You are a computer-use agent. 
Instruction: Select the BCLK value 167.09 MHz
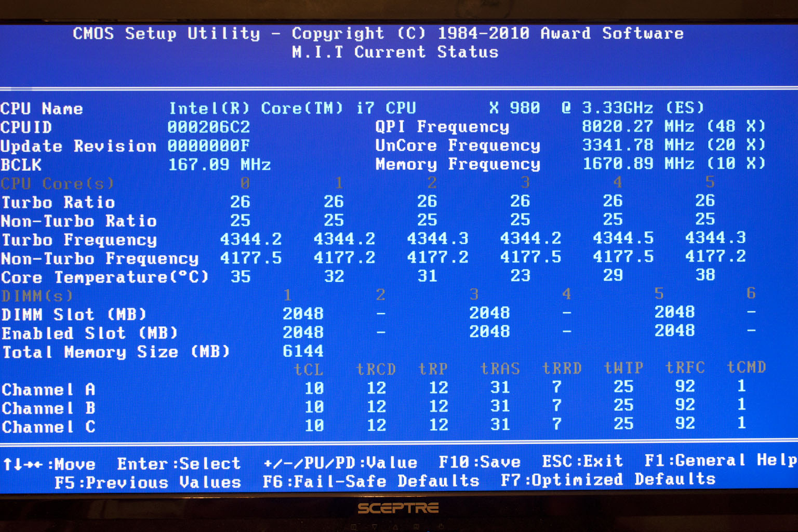coord(219,165)
